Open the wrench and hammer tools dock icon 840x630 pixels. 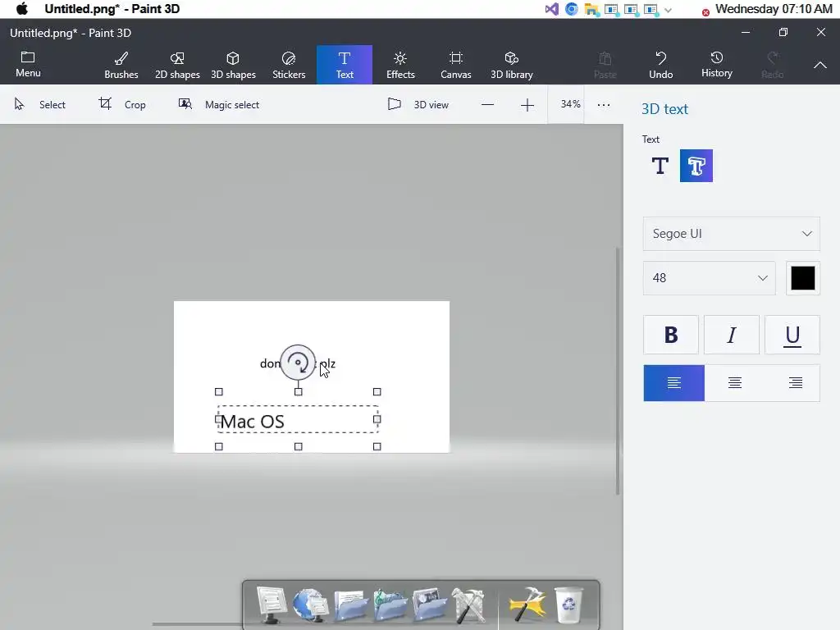tap(468, 605)
